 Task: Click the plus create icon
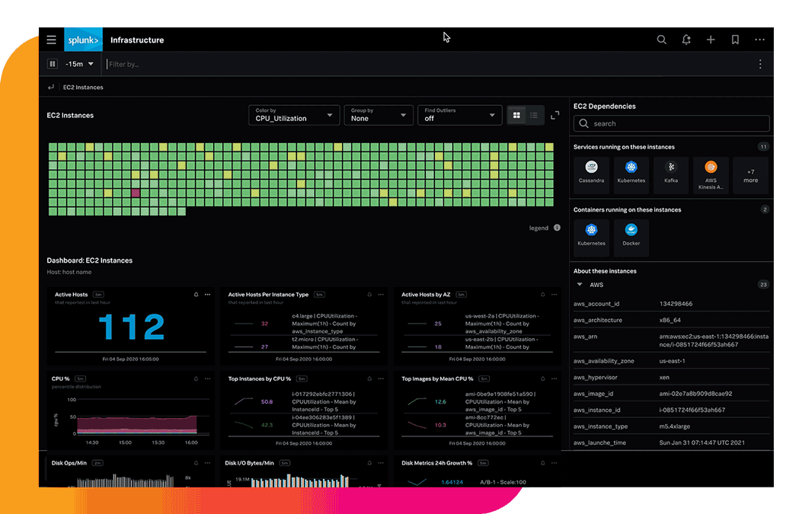(x=711, y=40)
